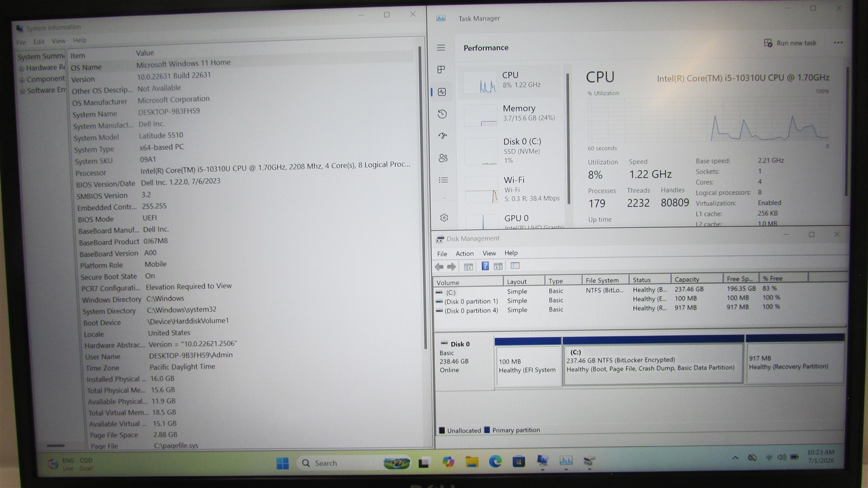868x488 pixels.
Task: Open System Information Edit menu
Action: [x=39, y=42]
